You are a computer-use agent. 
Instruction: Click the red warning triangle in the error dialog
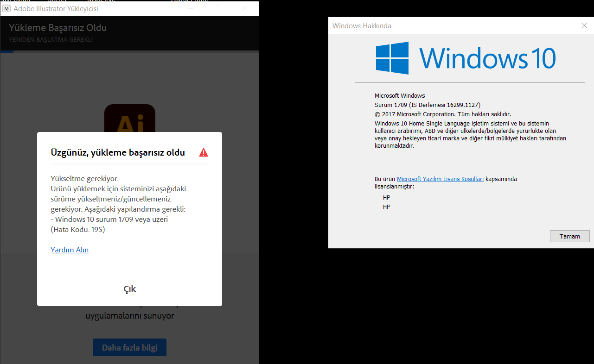(204, 152)
